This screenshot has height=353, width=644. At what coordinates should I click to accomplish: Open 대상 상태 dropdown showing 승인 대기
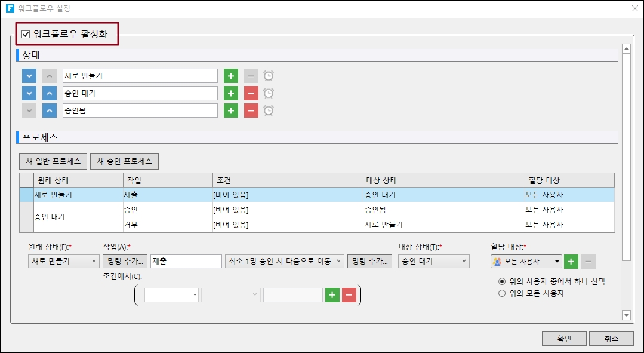(x=433, y=262)
